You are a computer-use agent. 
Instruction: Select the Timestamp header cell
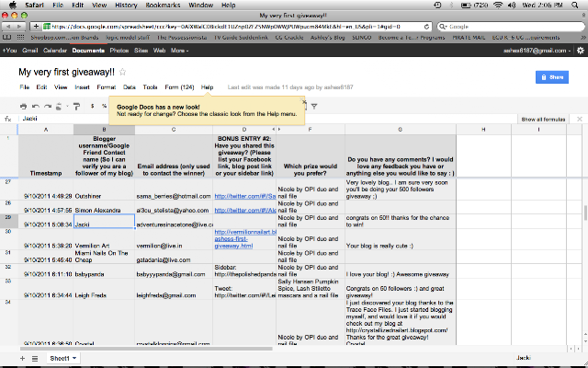[x=46, y=155]
